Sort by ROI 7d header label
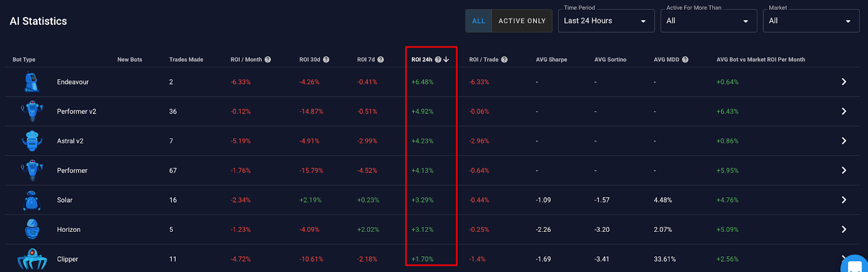 point(366,60)
